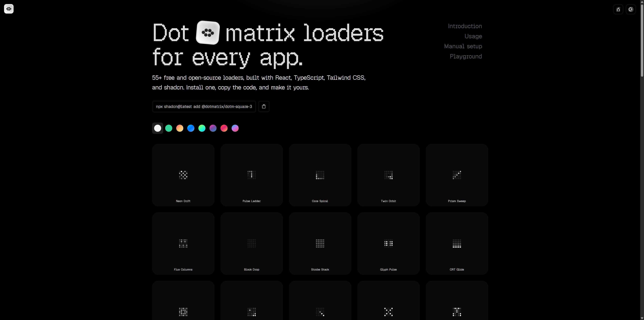This screenshot has height=320, width=644.
Task: Pick the solid blue color swatch
Action: (x=191, y=128)
